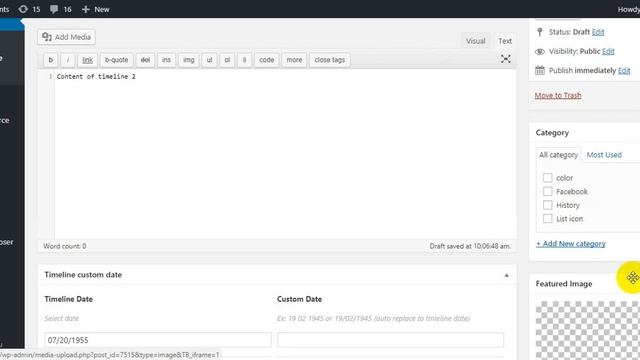Edit the post Visibility
The width and height of the screenshot is (640, 360).
click(608, 51)
